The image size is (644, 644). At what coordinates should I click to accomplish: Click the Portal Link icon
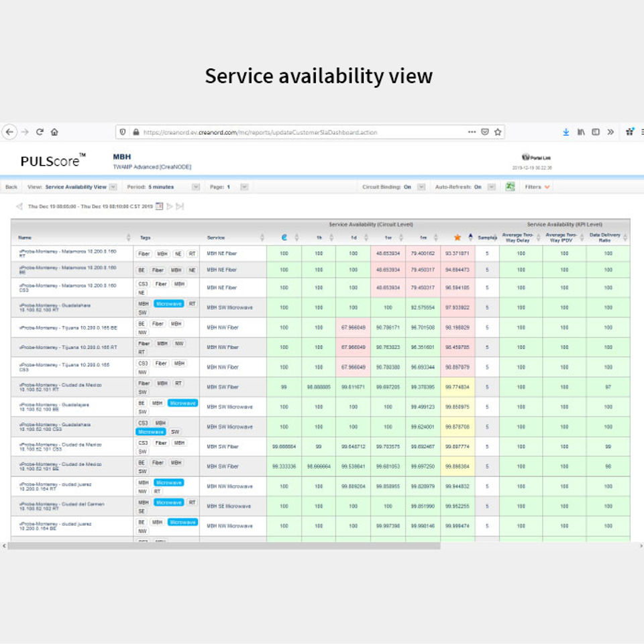(525, 157)
